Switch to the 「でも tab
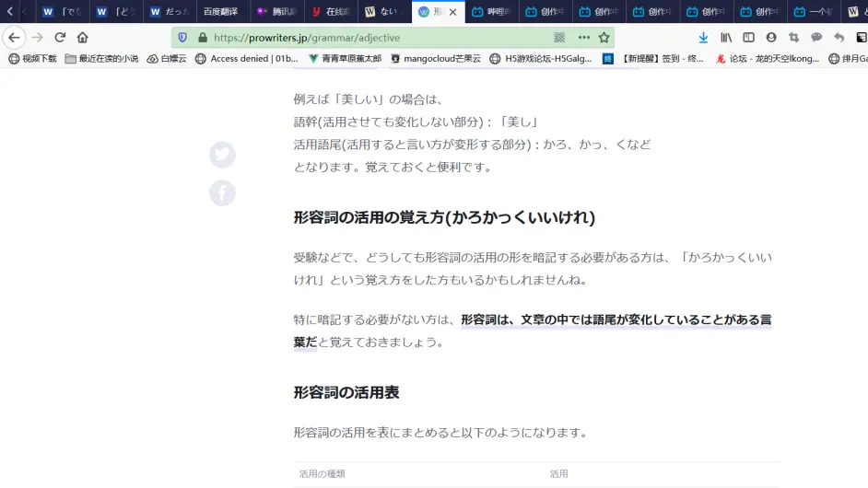The height and width of the screenshot is (488, 868). pyautogui.click(x=63, y=12)
